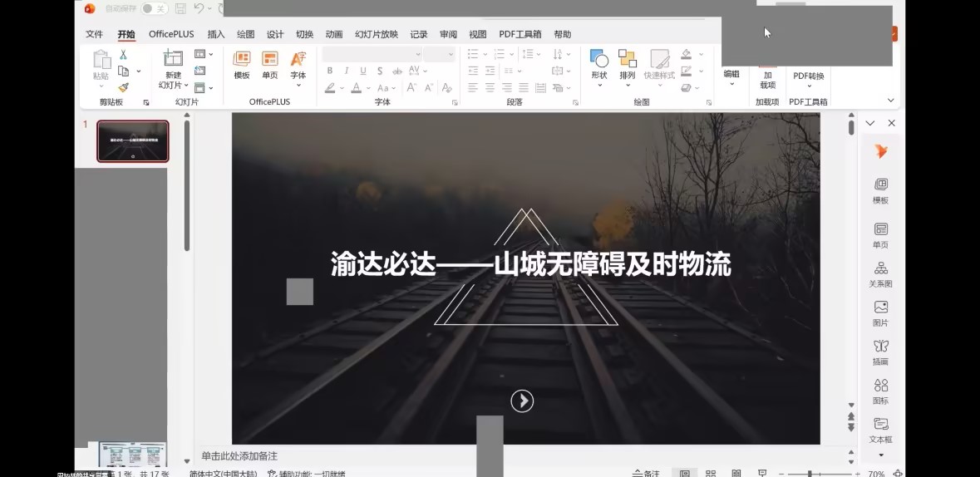Screen dimensions: 980x477
Task: Click the 排列 arrange icon
Action: click(x=628, y=64)
